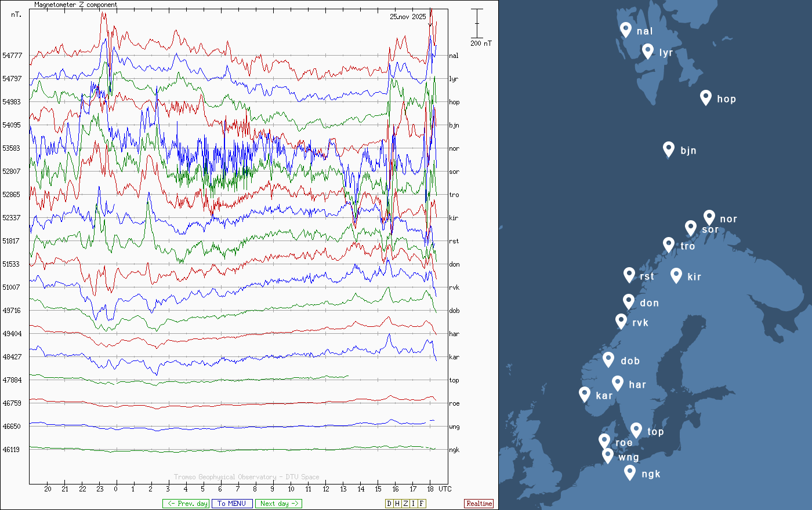Click baseline value 52865
The image size is (812, 510).
tap(12, 195)
